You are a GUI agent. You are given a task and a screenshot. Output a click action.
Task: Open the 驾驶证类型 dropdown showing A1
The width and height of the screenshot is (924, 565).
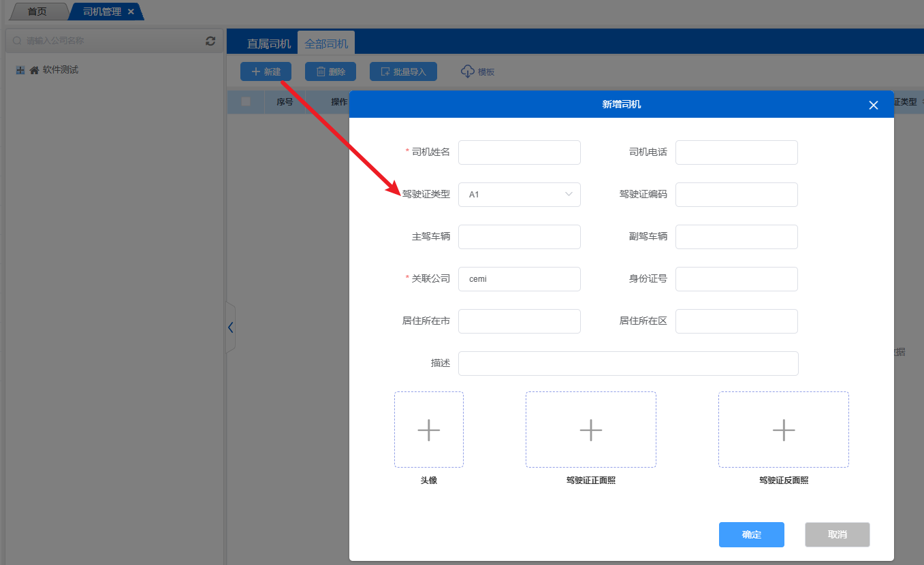pyautogui.click(x=519, y=195)
